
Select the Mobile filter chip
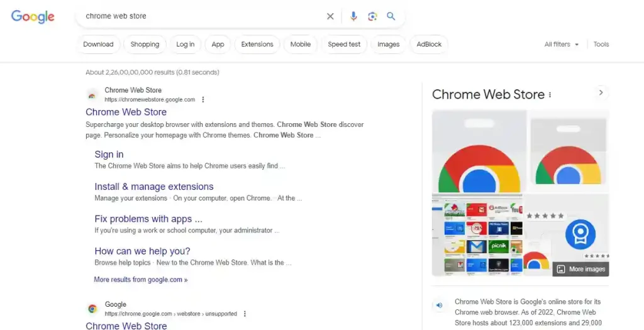[300, 45]
